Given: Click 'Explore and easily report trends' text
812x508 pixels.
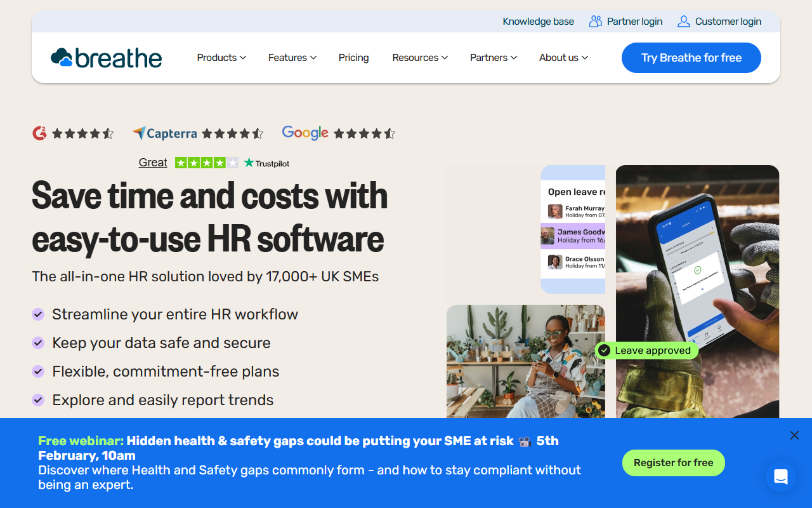Looking at the screenshot, I should point(163,400).
